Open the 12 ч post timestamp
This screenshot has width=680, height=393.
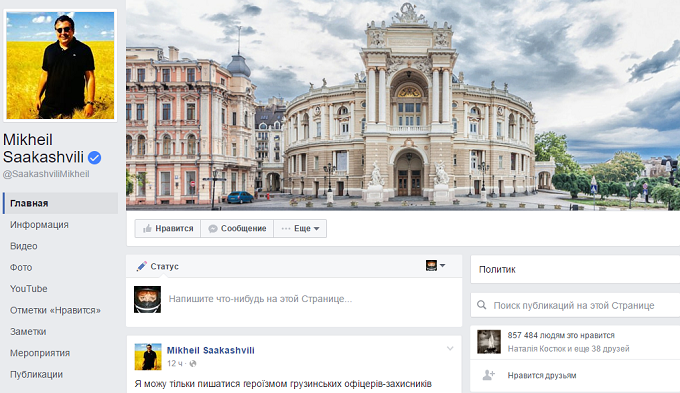coord(175,364)
